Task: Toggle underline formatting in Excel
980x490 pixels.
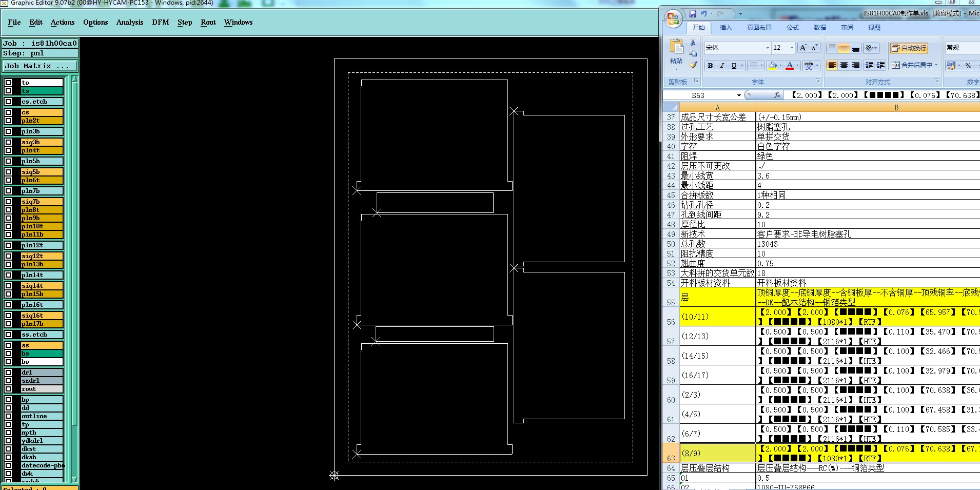Action: [x=734, y=66]
